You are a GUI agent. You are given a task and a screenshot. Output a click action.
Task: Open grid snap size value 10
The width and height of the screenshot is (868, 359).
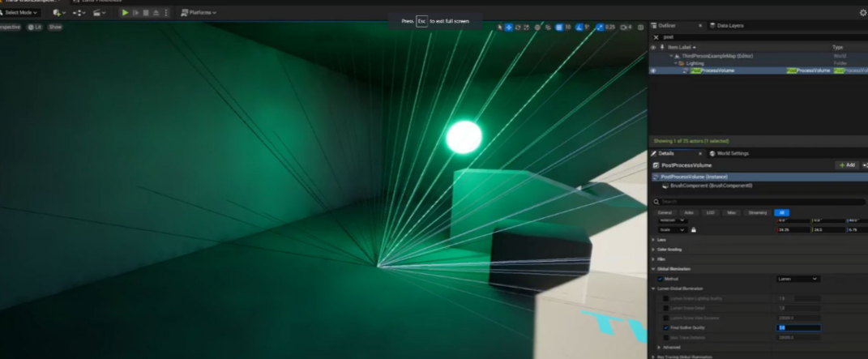click(x=568, y=27)
